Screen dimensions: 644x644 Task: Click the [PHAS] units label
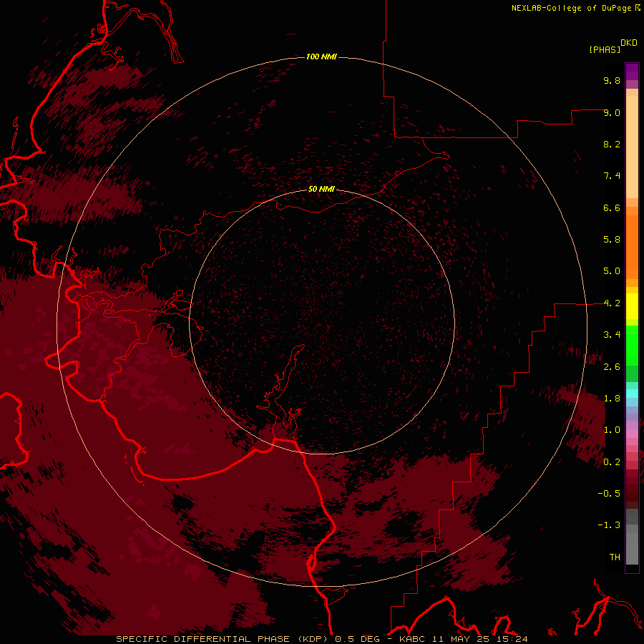click(x=605, y=50)
